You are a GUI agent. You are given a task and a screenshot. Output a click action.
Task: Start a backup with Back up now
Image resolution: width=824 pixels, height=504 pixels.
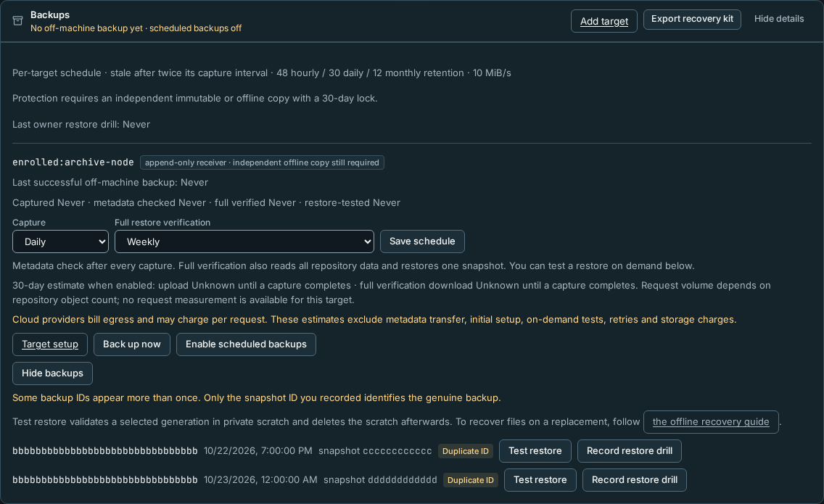[132, 344]
